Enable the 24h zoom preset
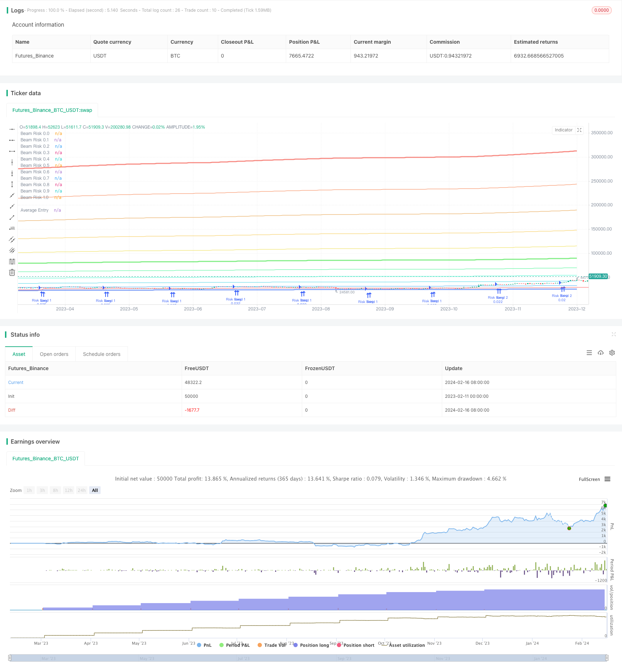Image resolution: width=622 pixels, height=672 pixels. click(81, 490)
